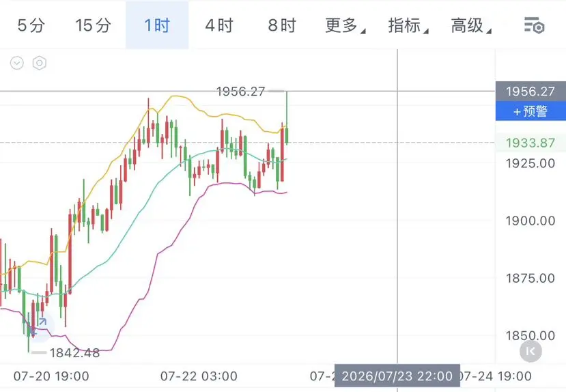Switch to the 5分 timeframe
This screenshot has height=392, width=566.
tap(31, 26)
